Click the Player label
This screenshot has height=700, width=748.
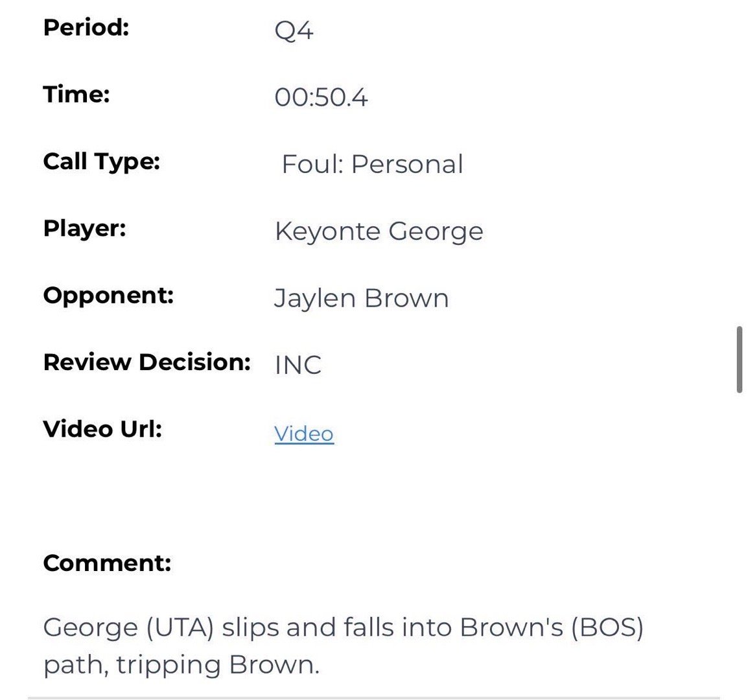tap(84, 228)
